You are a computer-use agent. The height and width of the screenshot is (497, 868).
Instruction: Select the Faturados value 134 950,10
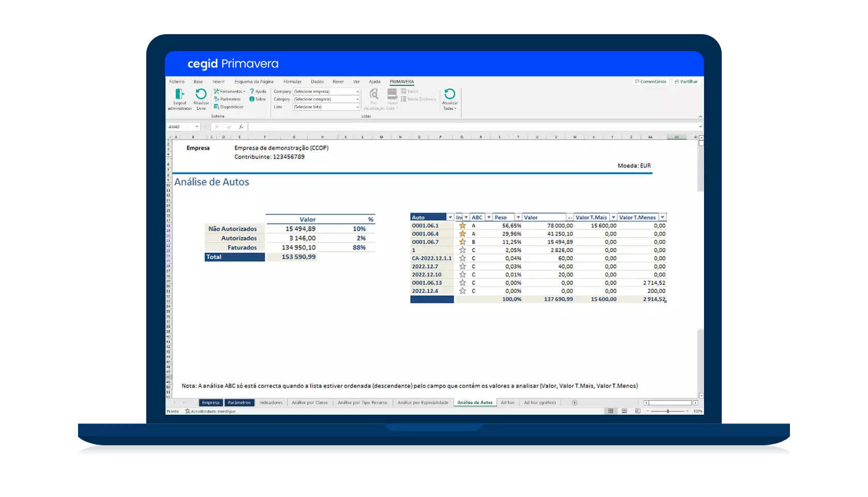[x=298, y=247]
